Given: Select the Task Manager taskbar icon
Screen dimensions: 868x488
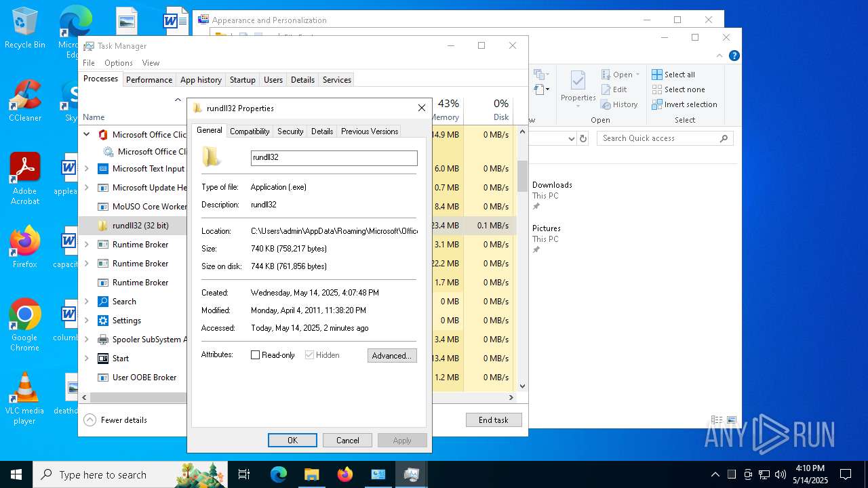Looking at the screenshot, I should pyautogui.click(x=411, y=474).
